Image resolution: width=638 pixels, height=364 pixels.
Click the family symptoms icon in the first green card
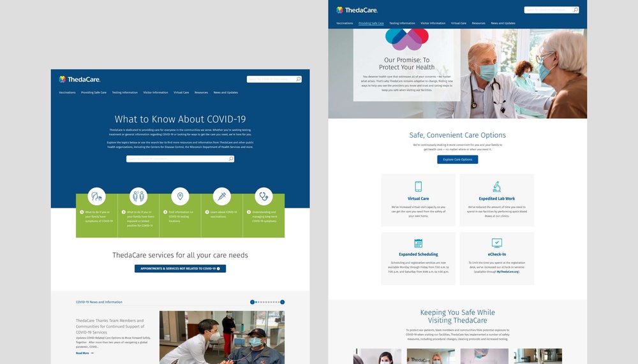(x=96, y=196)
